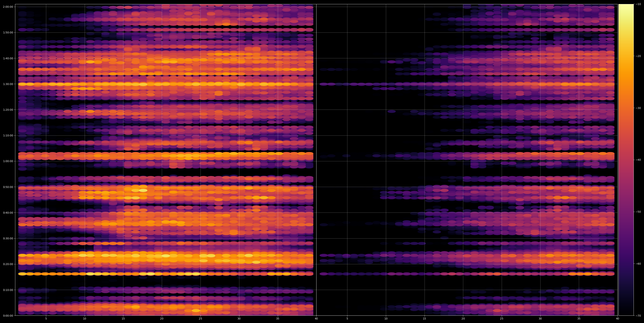
Task: Click the inferno colorbar gradient strip
Action: point(626,160)
